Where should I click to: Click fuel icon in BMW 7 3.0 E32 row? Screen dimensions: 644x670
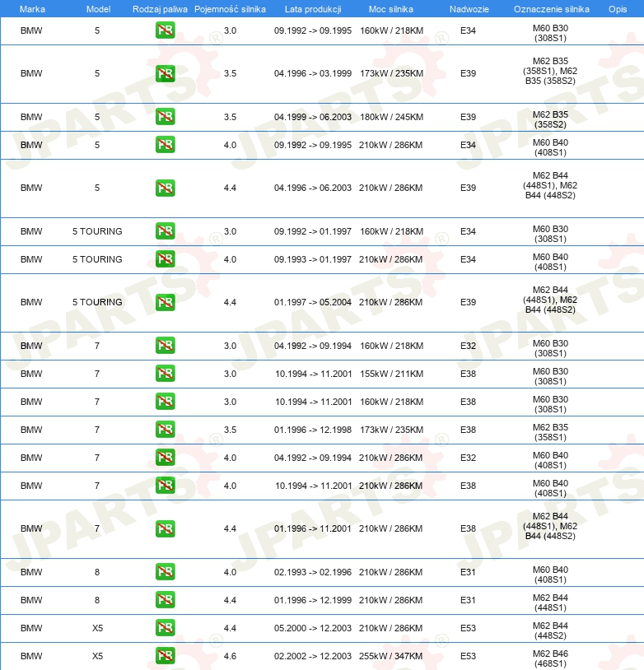click(165, 345)
